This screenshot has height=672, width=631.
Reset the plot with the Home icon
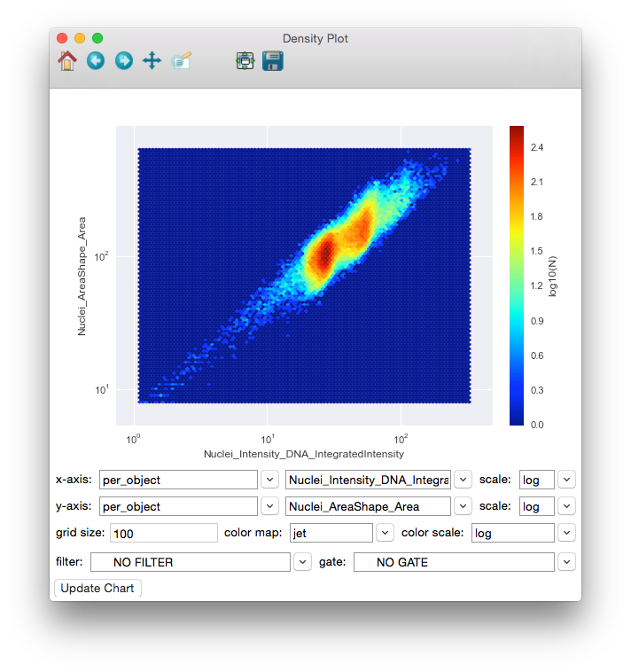pos(67,60)
